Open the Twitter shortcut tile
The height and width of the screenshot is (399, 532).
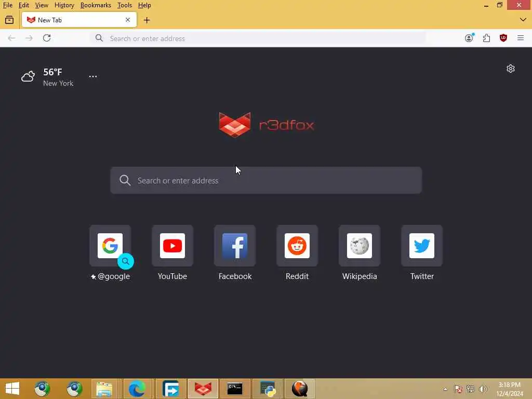[422, 246]
